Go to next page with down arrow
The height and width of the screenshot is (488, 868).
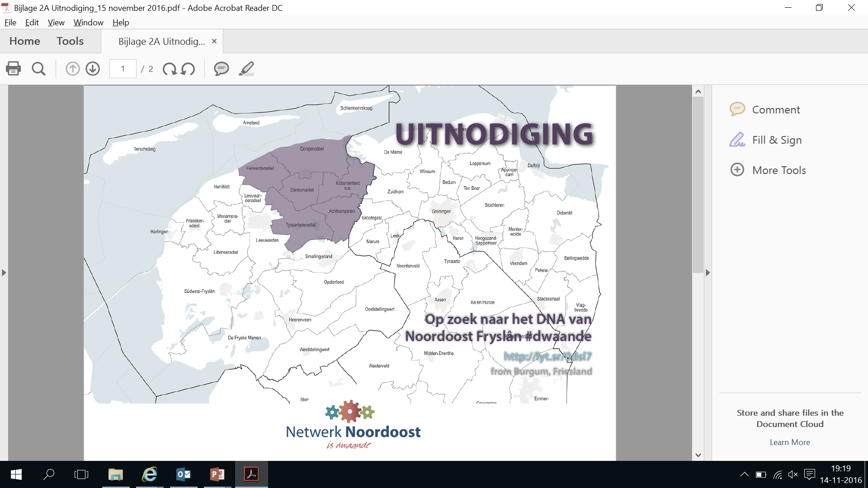[x=93, y=69]
